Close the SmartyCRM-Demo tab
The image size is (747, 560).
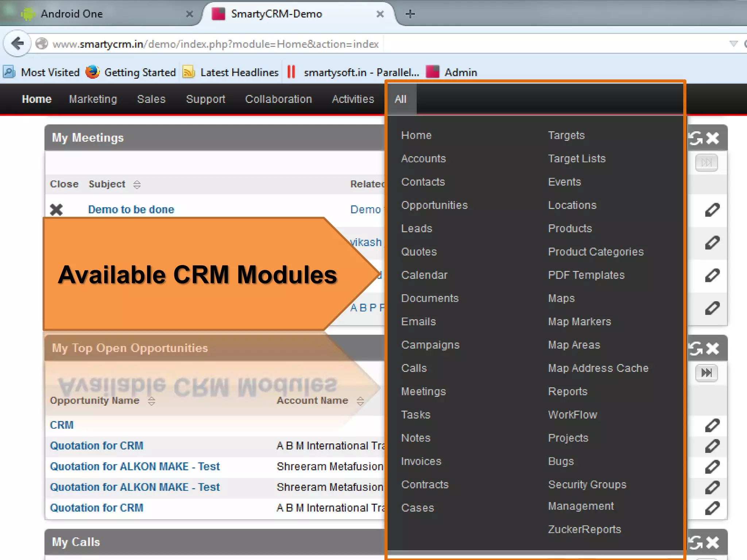[380, 14]
